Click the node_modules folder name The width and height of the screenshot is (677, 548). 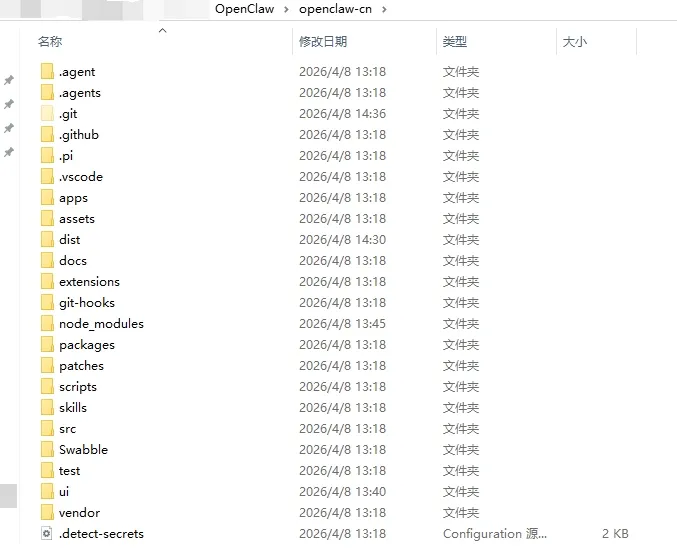(101, 324)
